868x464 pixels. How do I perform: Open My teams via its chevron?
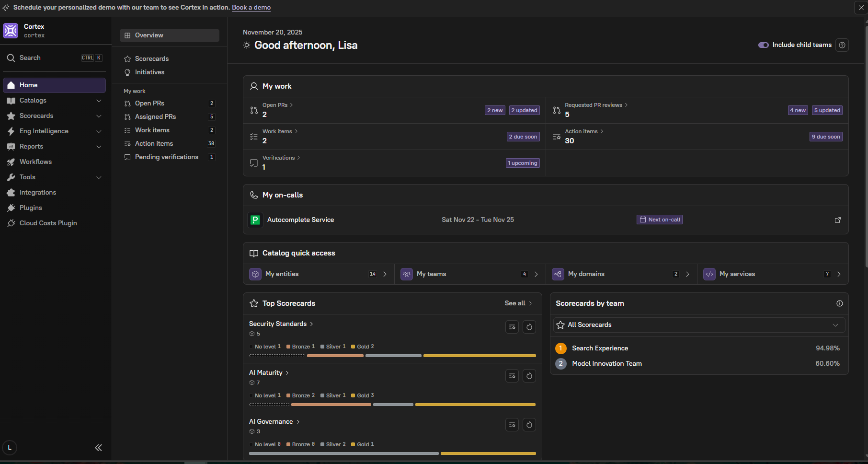click(536, 274)
